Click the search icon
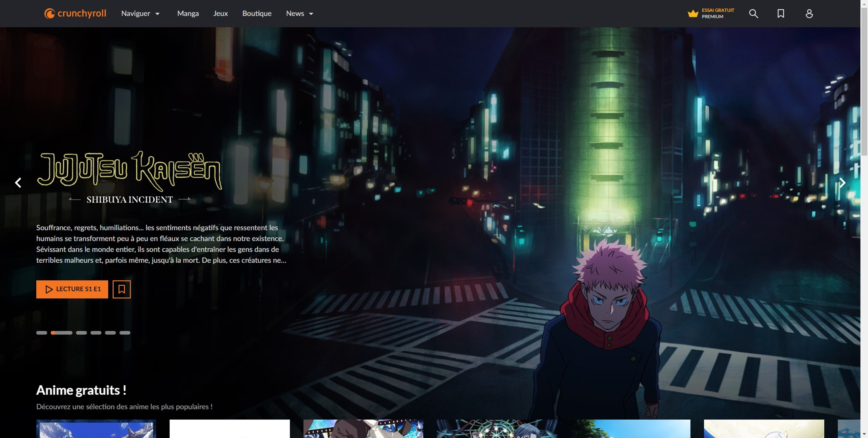The width and height of the screenshot is (868, 438). (753, 13)
